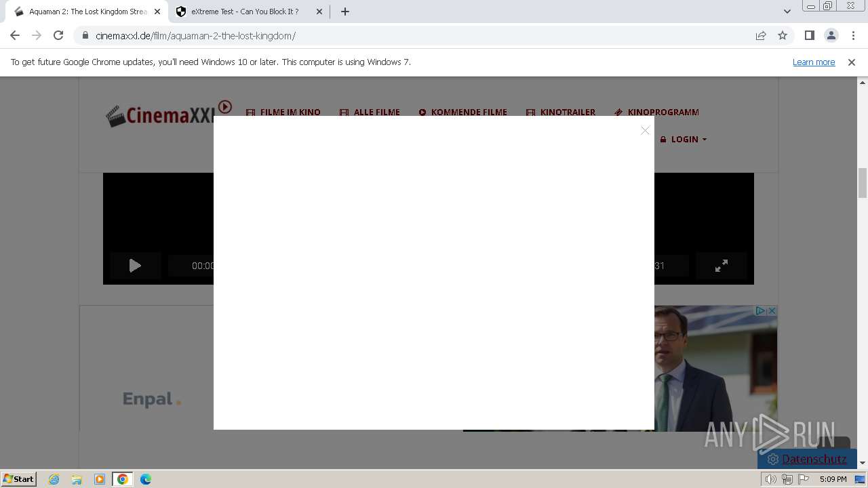Switch to eXtreme Test tab
The image size is (868, 488).
coord(248,12)
